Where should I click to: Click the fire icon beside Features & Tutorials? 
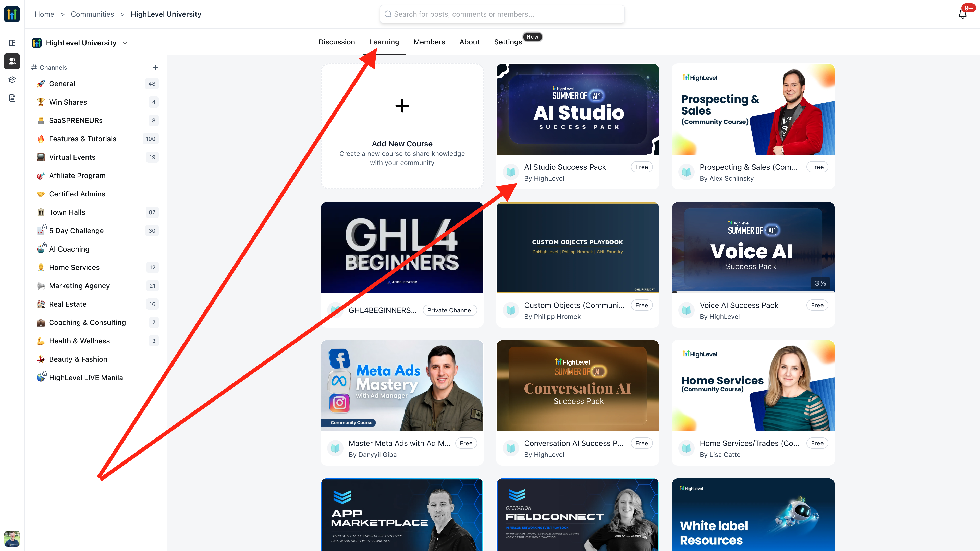click(x=41, y=139)
